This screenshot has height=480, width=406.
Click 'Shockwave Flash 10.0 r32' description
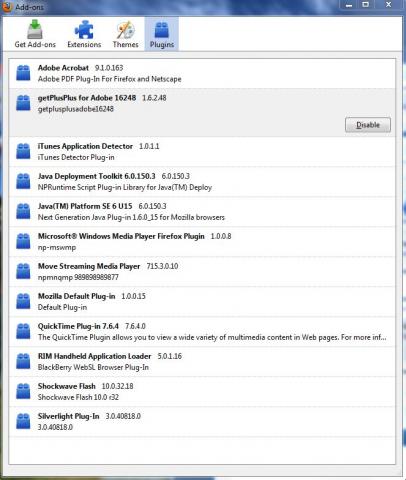coord(78,398)
